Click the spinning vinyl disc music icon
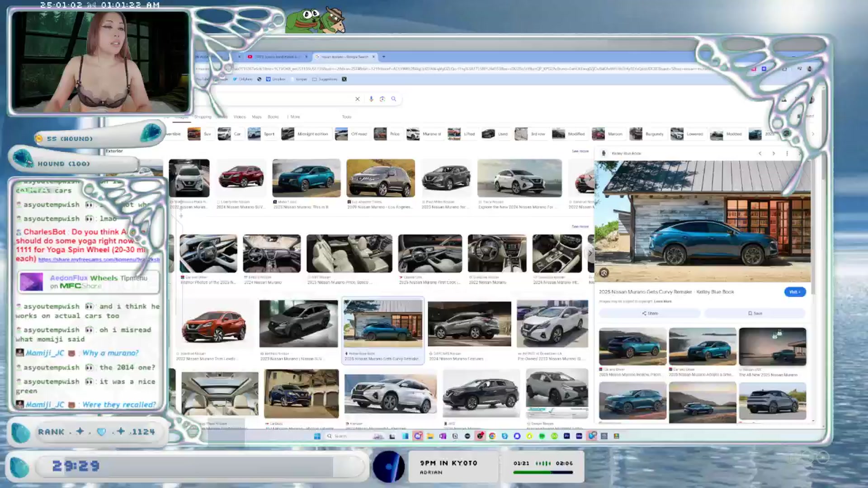The height and width of the screenshot is (488, 868). (389, 467)
